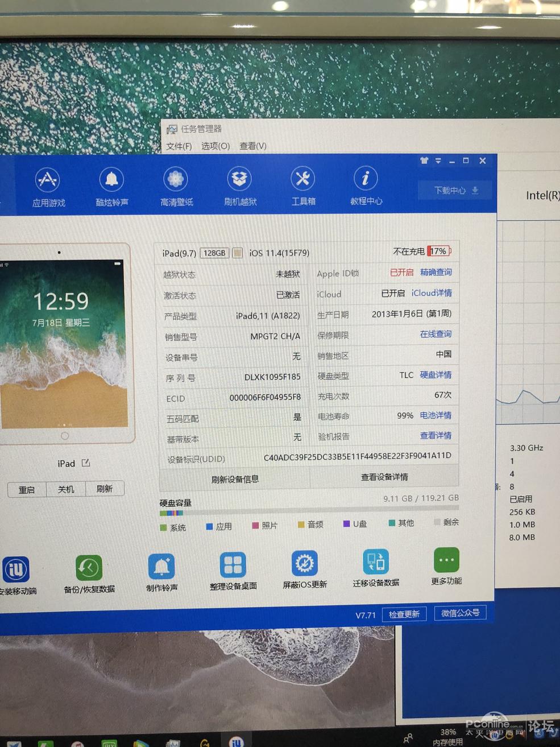The height and width of the screenshot is (747, 560).
Task: Open 选项(O) menu in Task Manager
Action: (215, 146)
